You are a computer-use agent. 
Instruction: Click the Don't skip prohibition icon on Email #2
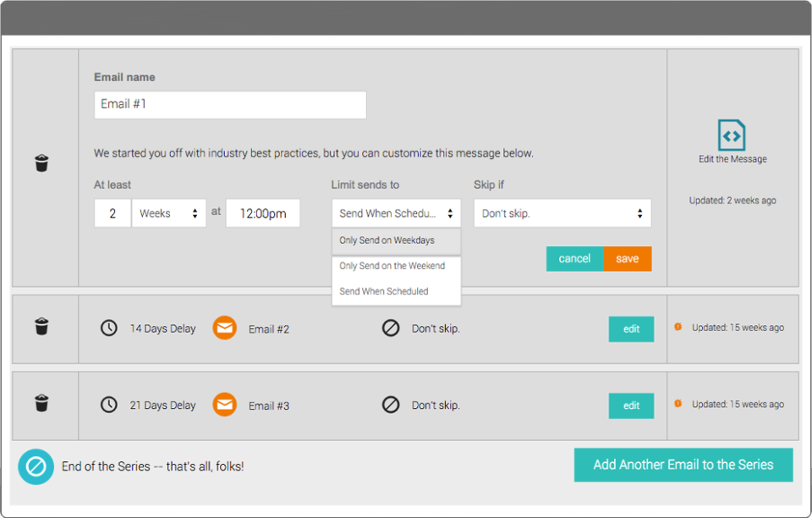[x=391, y=328]
